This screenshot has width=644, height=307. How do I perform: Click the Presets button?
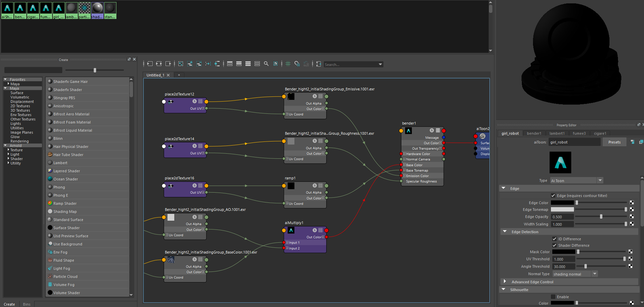click(x=614, y=142)
